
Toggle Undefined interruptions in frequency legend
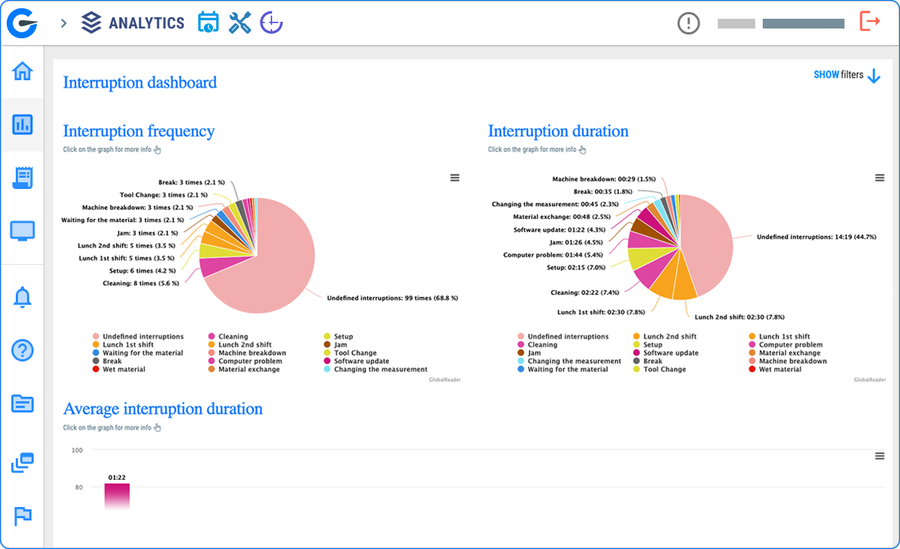(x=138, y=337)
